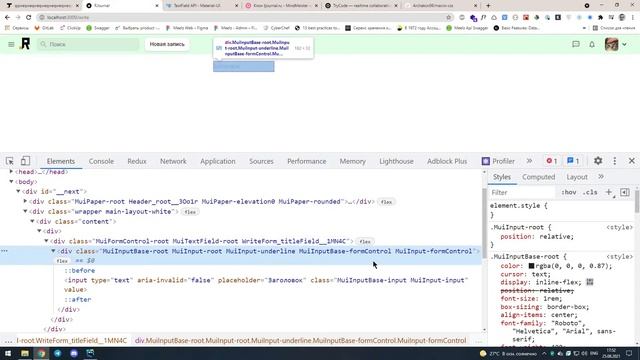Add a new style rule with plus icon
640x360 pixels.
[609, 192]
